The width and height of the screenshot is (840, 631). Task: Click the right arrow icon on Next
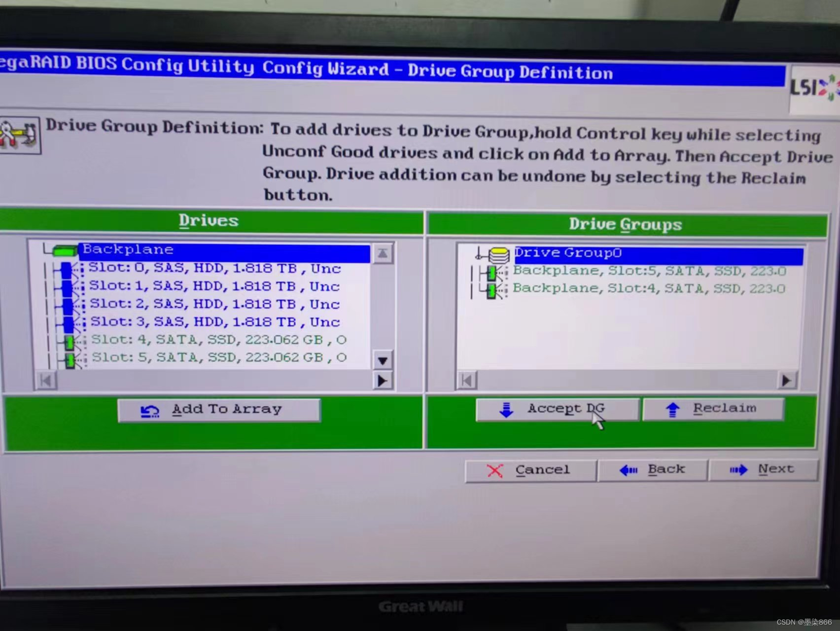click(x=738, y=470)
